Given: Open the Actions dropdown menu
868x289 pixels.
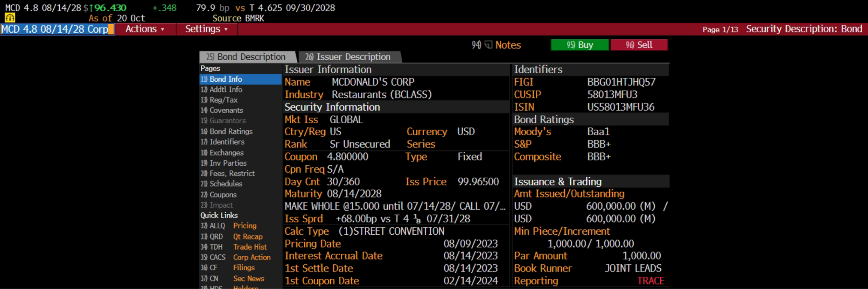Looking at the screenshot, I should [145, 29].
